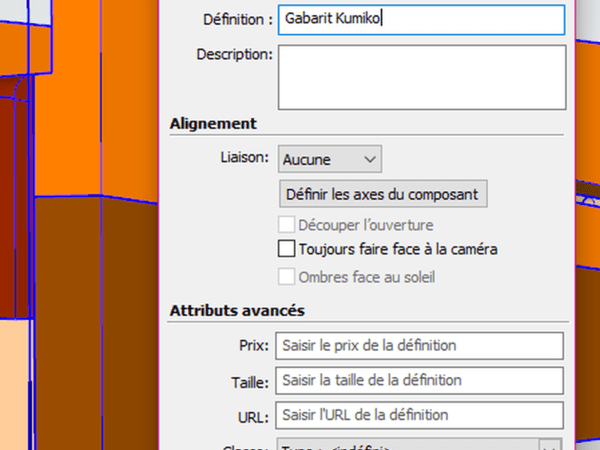
Task: Select the brown face left of dialog
Action: pyautogui.click(x=95, y=320)
